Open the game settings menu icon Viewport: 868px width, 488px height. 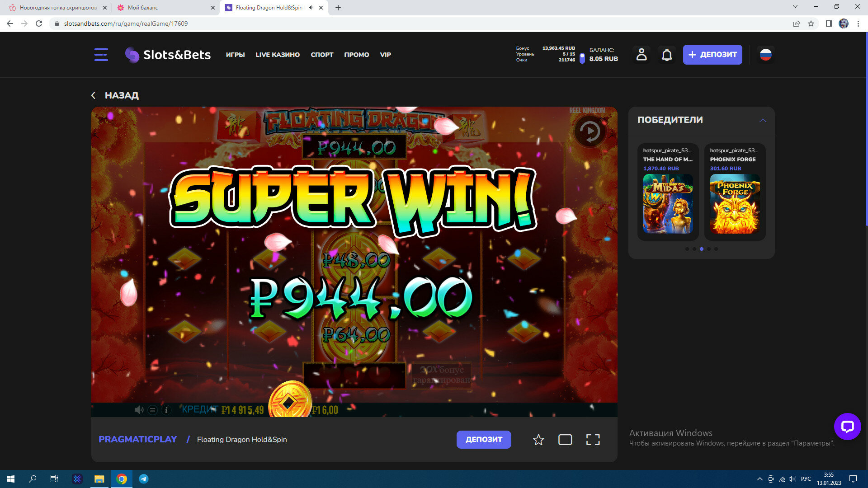[152, 410]
